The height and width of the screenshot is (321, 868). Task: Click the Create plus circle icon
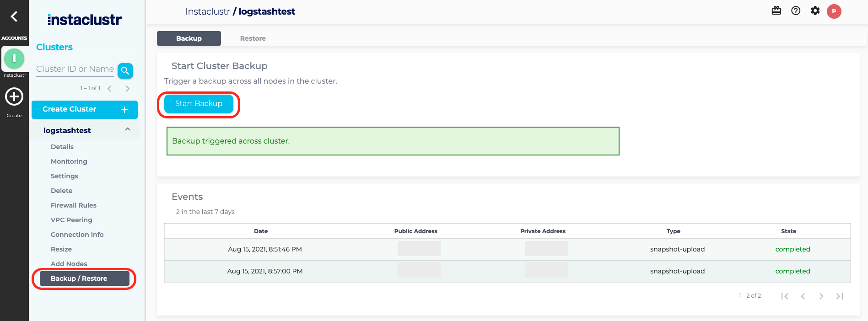pyautogui.click(x=14, y=97)
